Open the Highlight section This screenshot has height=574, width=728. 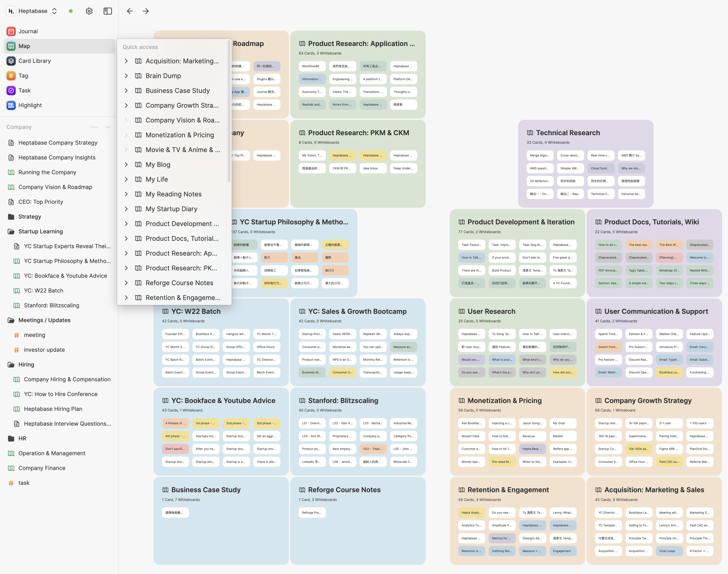[x=59, y=105]
